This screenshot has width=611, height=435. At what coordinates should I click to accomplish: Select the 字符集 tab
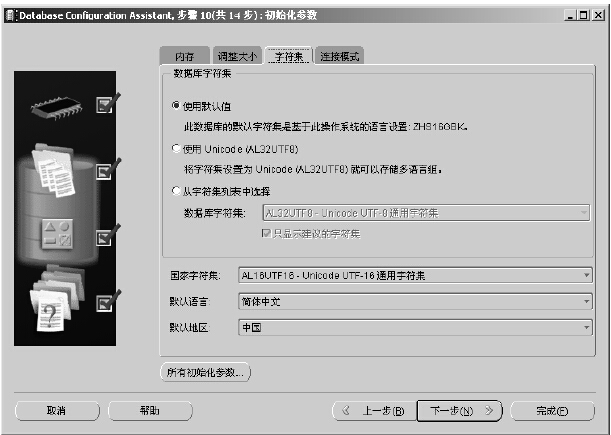289,56
